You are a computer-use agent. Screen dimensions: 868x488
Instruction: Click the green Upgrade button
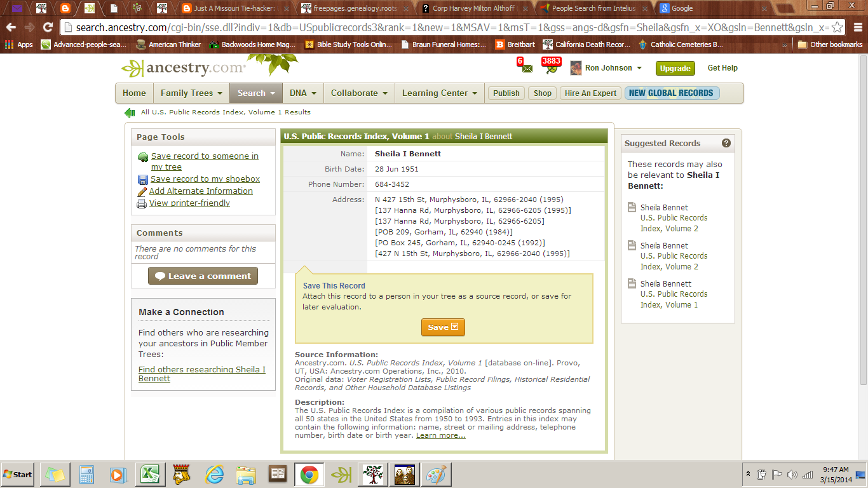(x=675, y=68)
